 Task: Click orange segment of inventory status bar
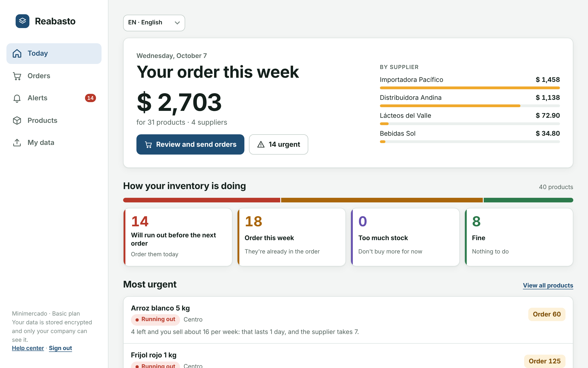point(382,200)
